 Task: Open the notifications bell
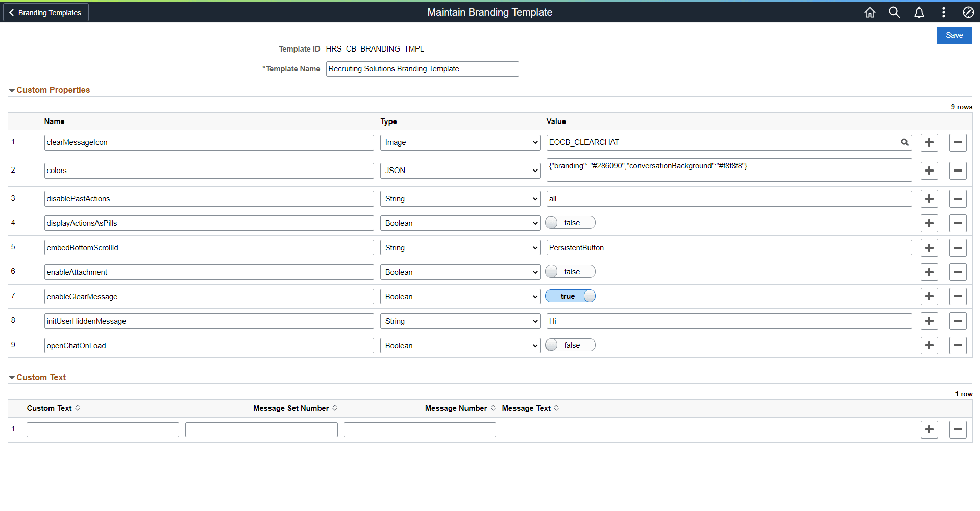coord(919,12)
